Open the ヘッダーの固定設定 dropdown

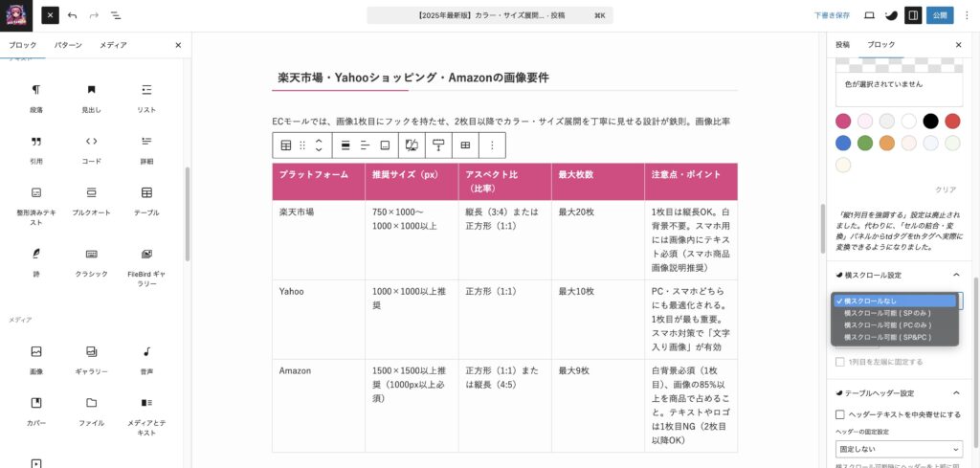pos(899,449)
